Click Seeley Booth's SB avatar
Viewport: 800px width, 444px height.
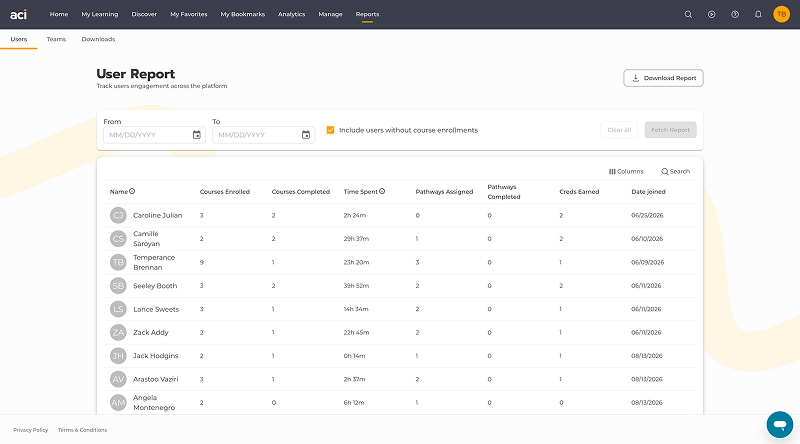point(118,286)
